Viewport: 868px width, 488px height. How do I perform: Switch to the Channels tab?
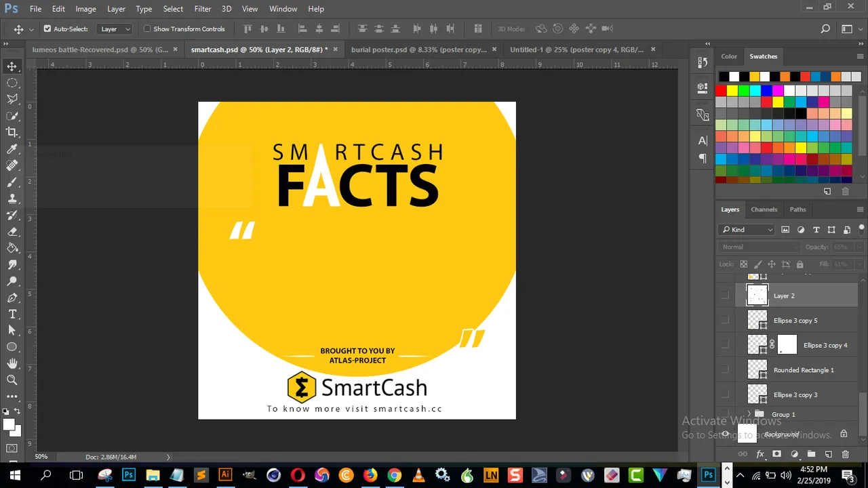(764, 209)
